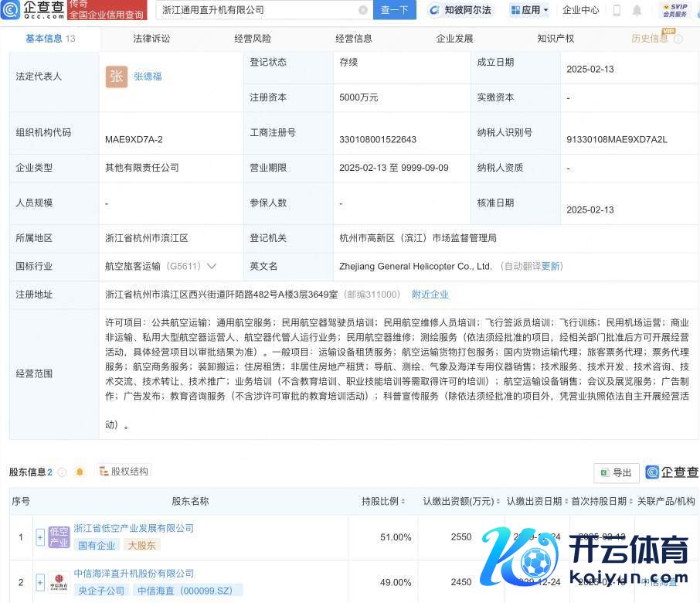700x603 pixels.
Task: Click the bell icon beside 股东信息
Action: tap(80, 472)
